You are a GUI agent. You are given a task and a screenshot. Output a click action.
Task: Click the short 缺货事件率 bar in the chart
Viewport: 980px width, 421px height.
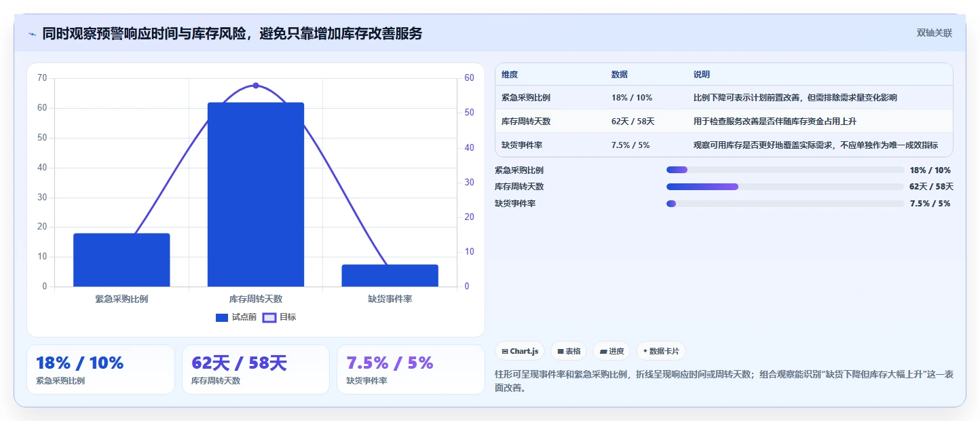[x=390, y=276]
